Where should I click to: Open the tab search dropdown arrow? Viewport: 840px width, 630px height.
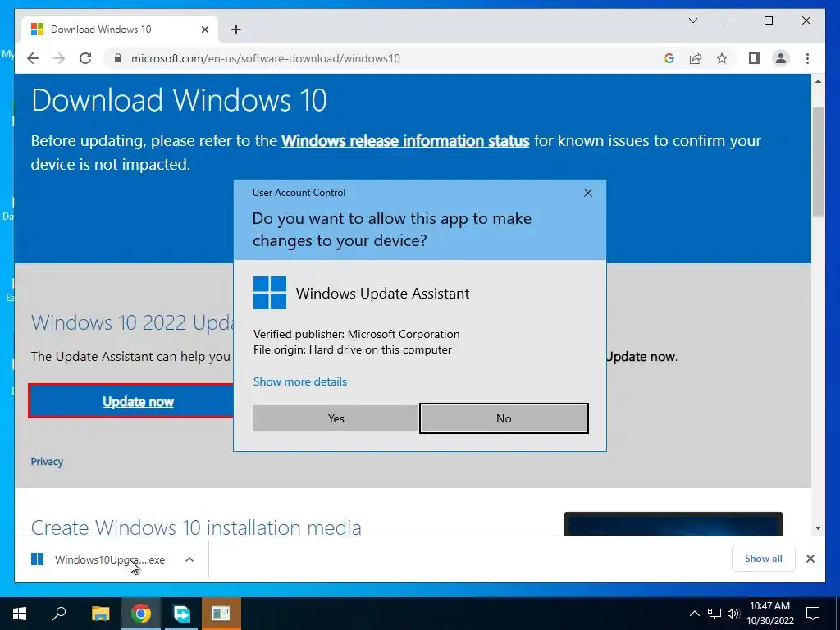click(x=692, y=21)
